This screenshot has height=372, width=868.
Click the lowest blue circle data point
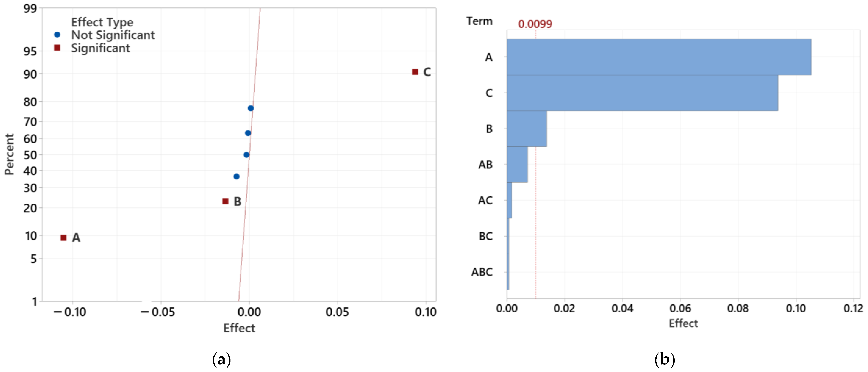point(237,176)
